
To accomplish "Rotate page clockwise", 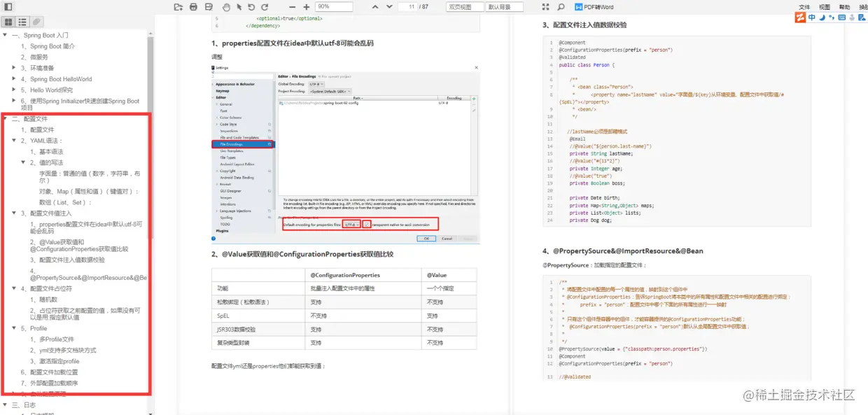I will pos(265,6).
